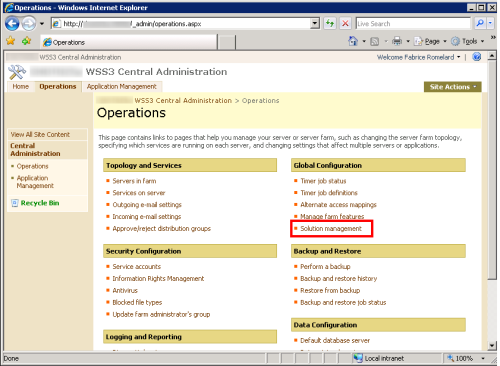Viewport: 500px width, 366px height.
Task: Click the RSS feeds icon
Action: pos(375,41)
